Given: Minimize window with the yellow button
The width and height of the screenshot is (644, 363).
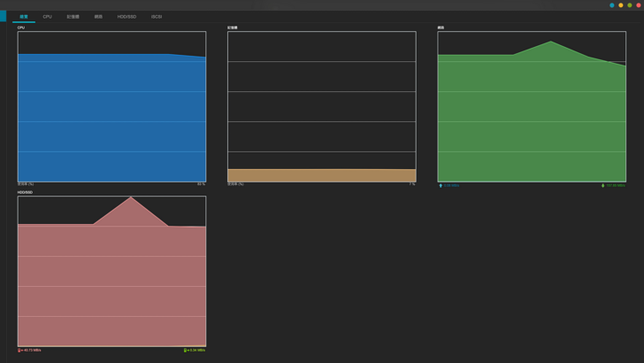Looking at the screenshot, I should pyautogui.click(x=621, y=5).
